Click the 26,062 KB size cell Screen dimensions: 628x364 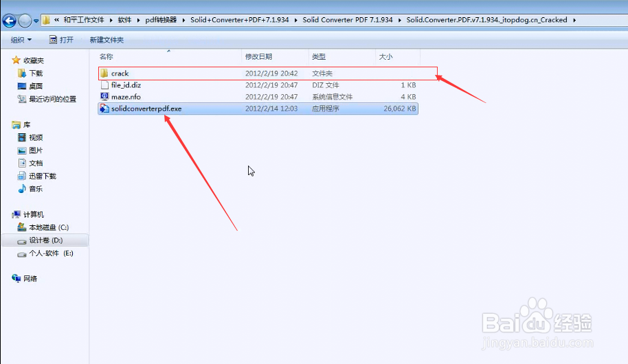[400, 109]
